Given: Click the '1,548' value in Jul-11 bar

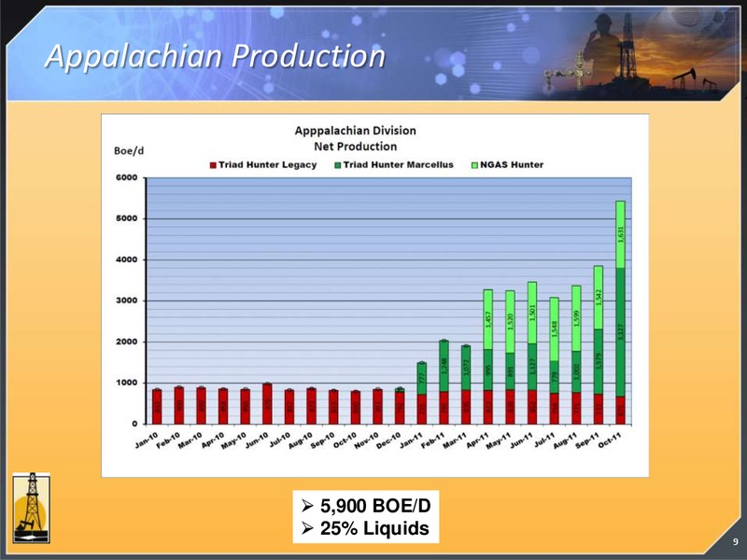Looking at the screenshot, I should coord(555,329).
